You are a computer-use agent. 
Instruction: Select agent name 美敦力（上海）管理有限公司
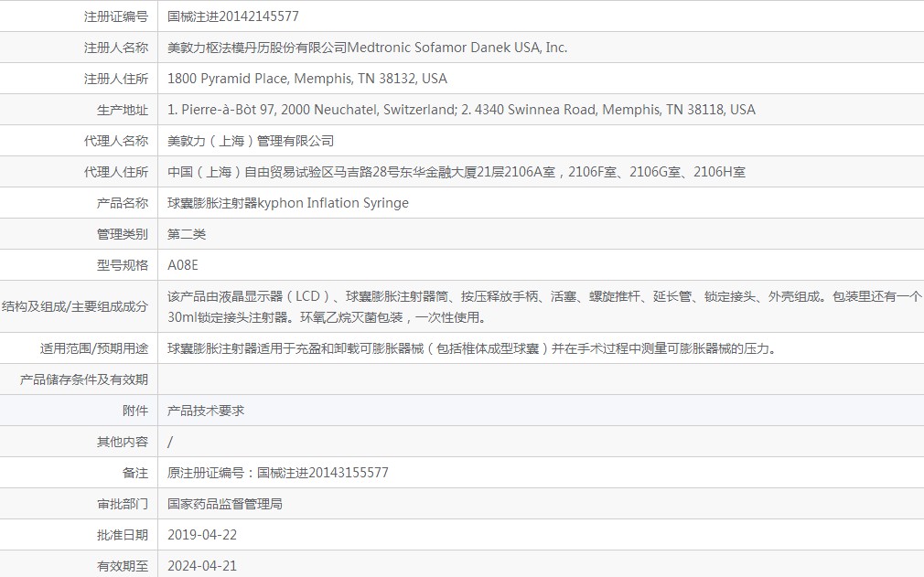(x=251, y=142)
